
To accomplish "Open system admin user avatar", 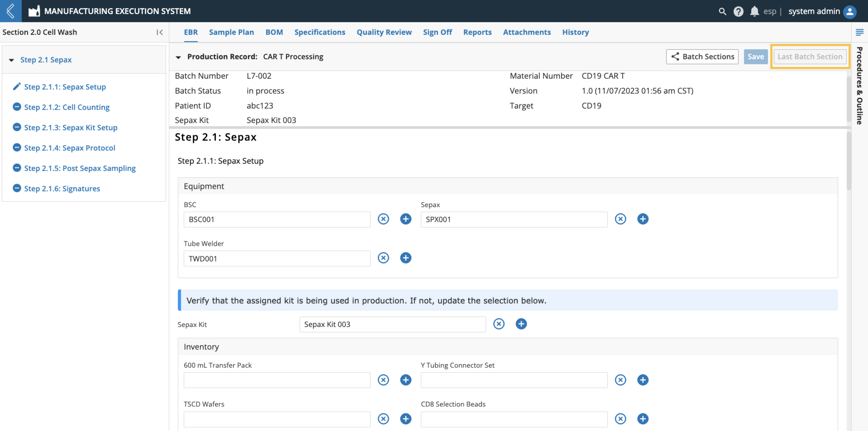I will point(850,12).
